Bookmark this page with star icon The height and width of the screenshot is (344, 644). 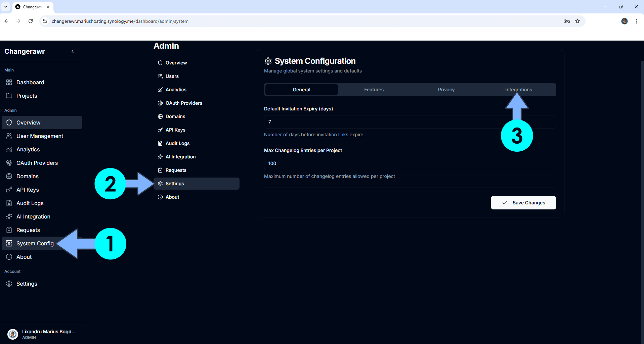tap(577, 21)
